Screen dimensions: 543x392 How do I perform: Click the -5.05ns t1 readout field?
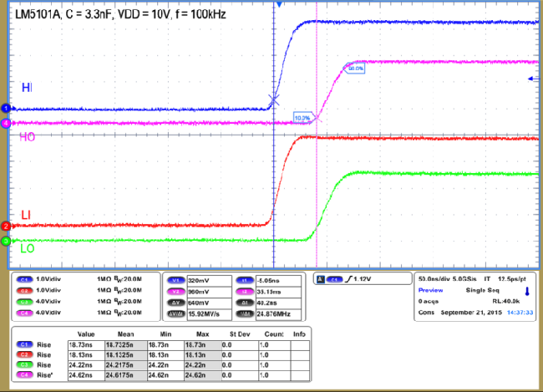pos(278,281)
